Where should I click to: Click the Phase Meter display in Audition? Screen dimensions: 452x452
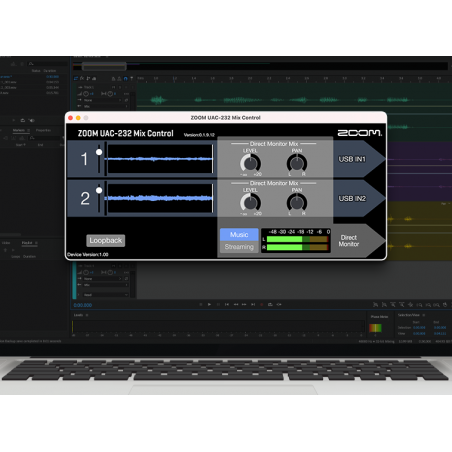375,328
